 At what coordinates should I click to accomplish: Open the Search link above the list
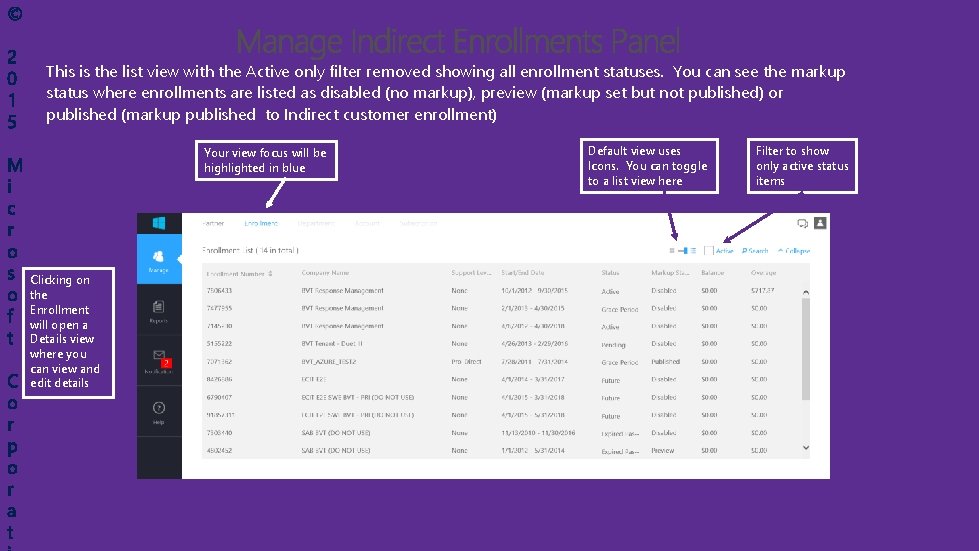pos(755,251)
